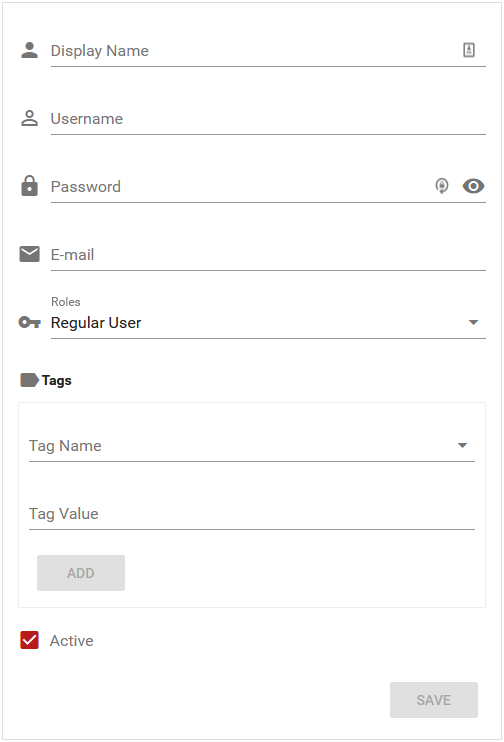The image size is (504, 742).
Task: Toggle password visibility with the eye icon
Action: [473, 186]
